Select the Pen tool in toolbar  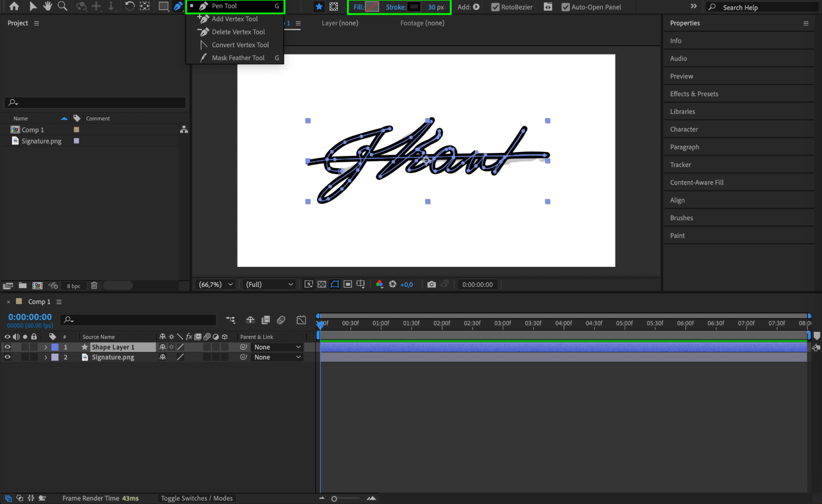(178, 6)
